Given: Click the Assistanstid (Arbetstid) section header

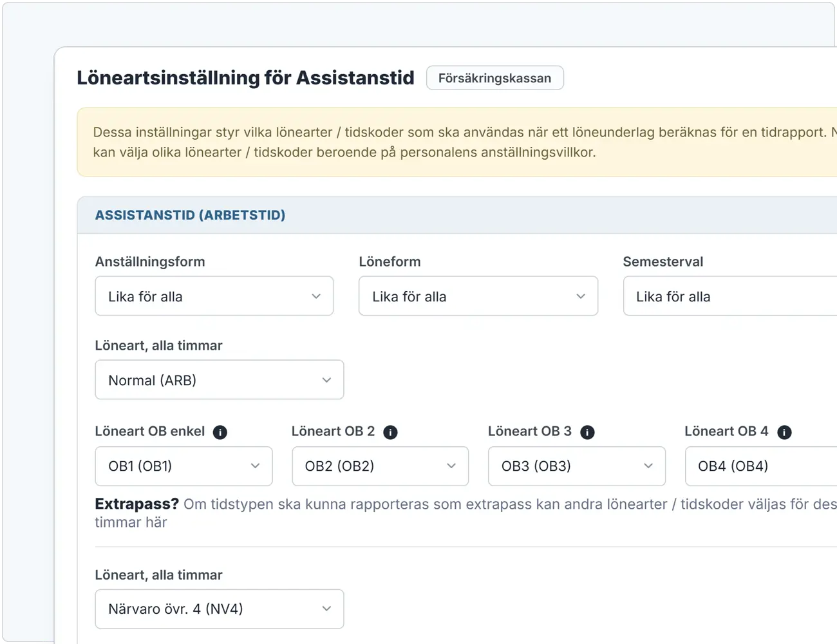Looking at the screenshot, I should point(457,215).
